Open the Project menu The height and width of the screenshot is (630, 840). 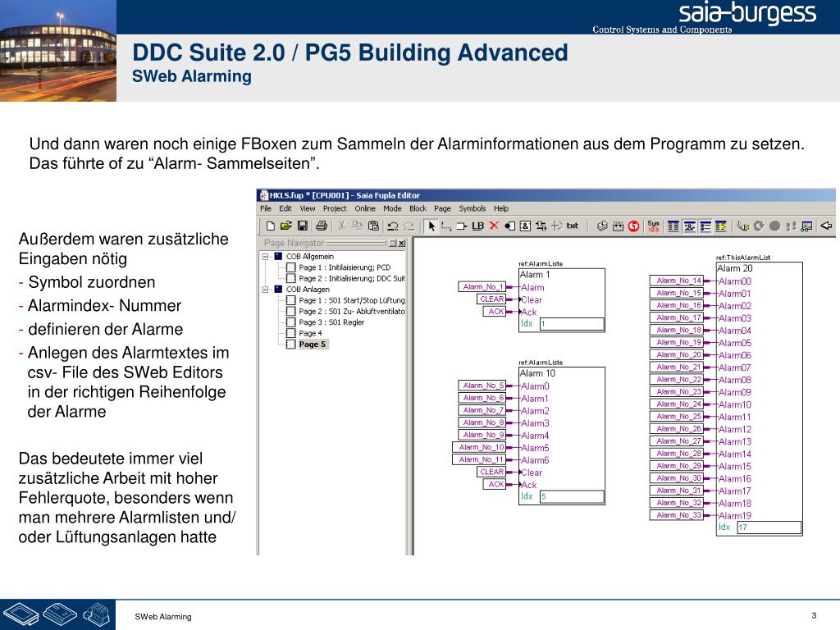[335, 208]
